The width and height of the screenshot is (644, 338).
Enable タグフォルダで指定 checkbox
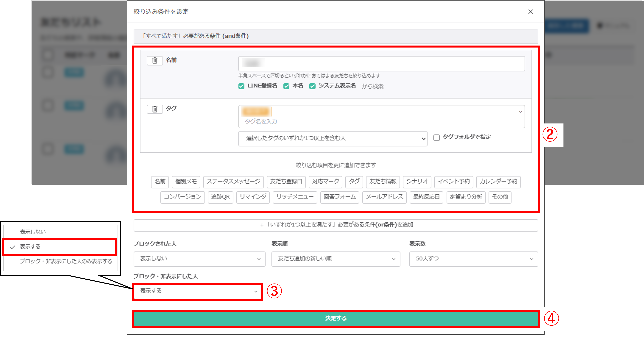coord(436,138)
